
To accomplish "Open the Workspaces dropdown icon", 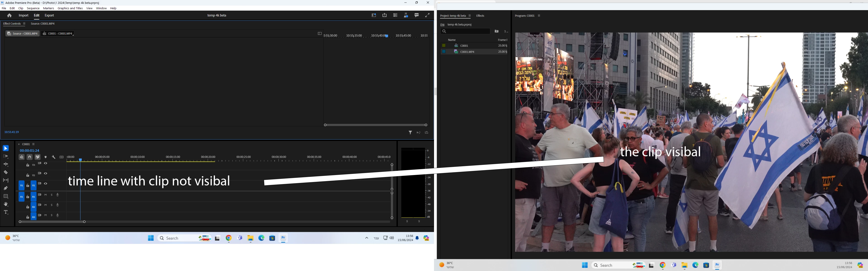I will pos(395,15).
